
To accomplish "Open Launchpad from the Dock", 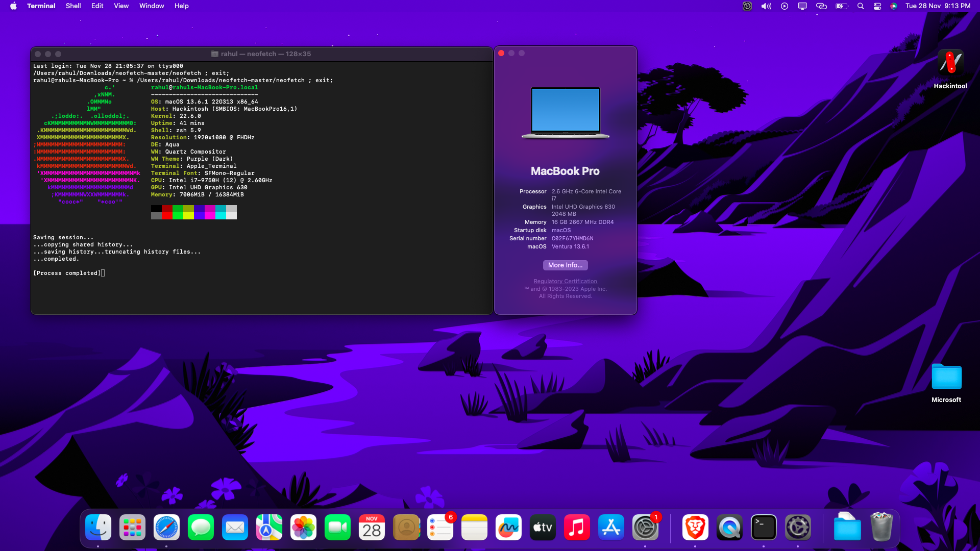I will (132, 528).
